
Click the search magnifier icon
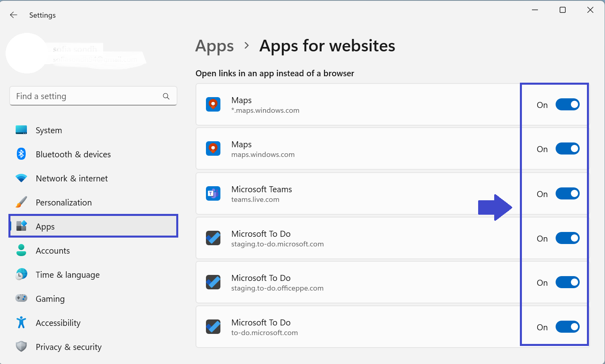[x=166, y=96]
